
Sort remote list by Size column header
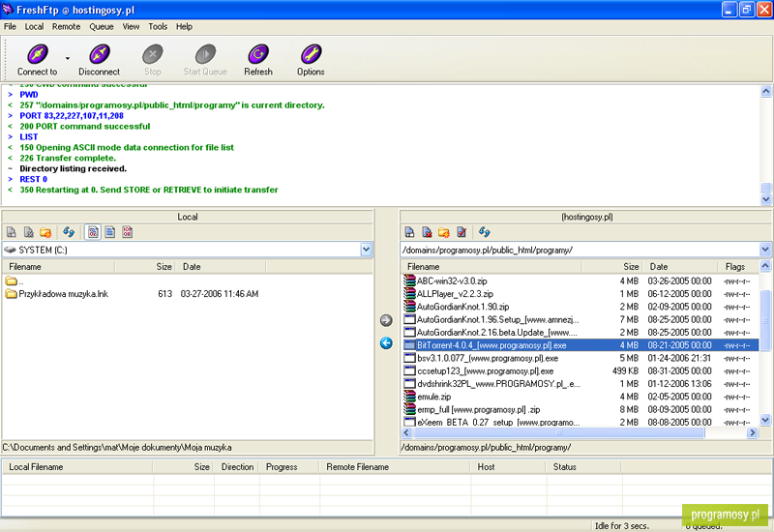coord(612,267)
